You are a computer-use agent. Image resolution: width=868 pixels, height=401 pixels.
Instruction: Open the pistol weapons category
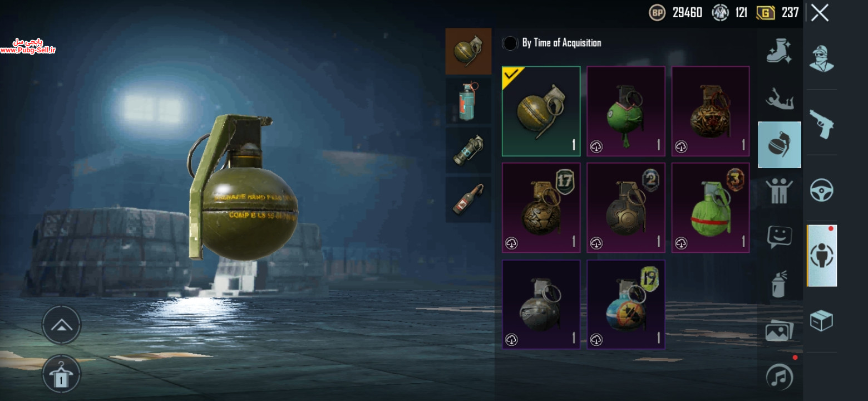coord(821,124)
